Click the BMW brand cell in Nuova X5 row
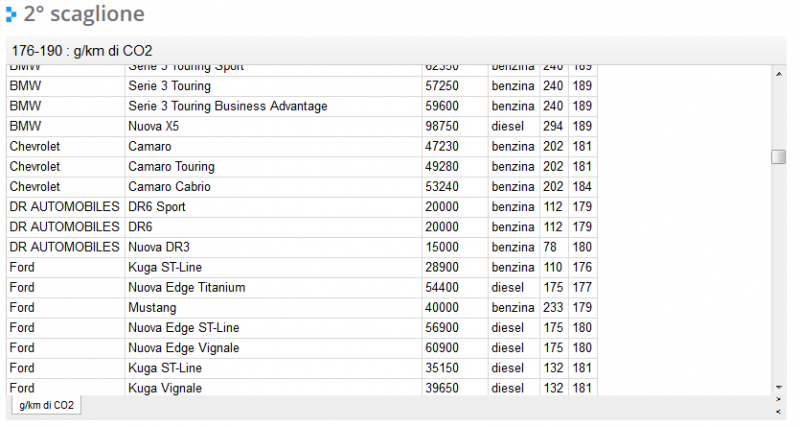 [65, 126]
